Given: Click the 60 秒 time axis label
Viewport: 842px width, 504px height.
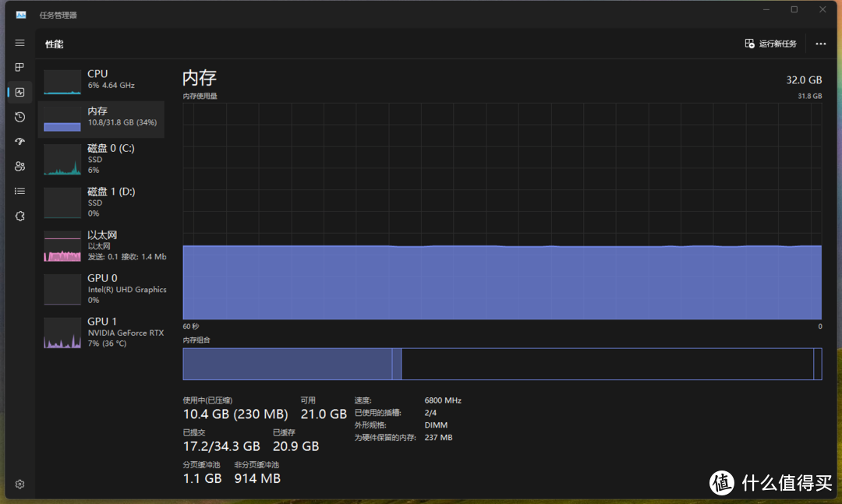Looking at the screenshot, I should (x=191, y=326).
